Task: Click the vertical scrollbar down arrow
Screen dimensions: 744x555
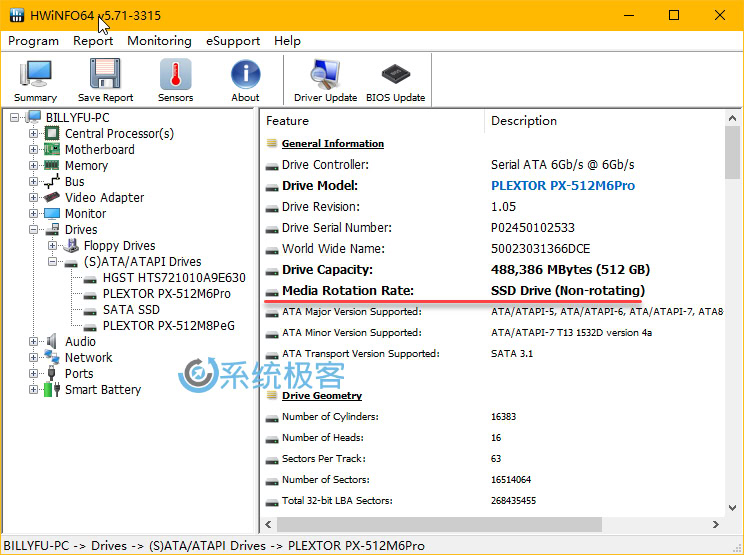Action: [732, 508]
